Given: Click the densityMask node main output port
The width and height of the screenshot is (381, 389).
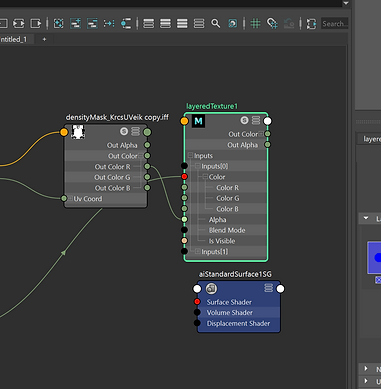Looking at the screenshot, I should [x=147, y=132].
